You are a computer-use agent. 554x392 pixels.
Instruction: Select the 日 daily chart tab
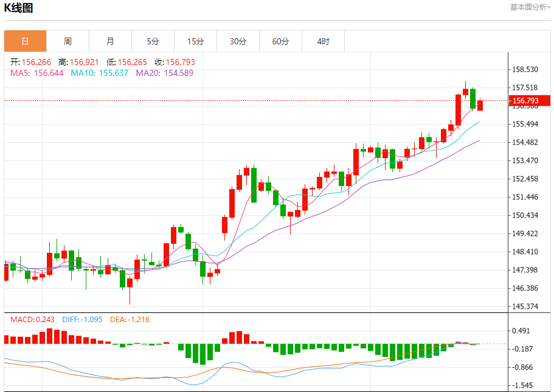[25, 41]
